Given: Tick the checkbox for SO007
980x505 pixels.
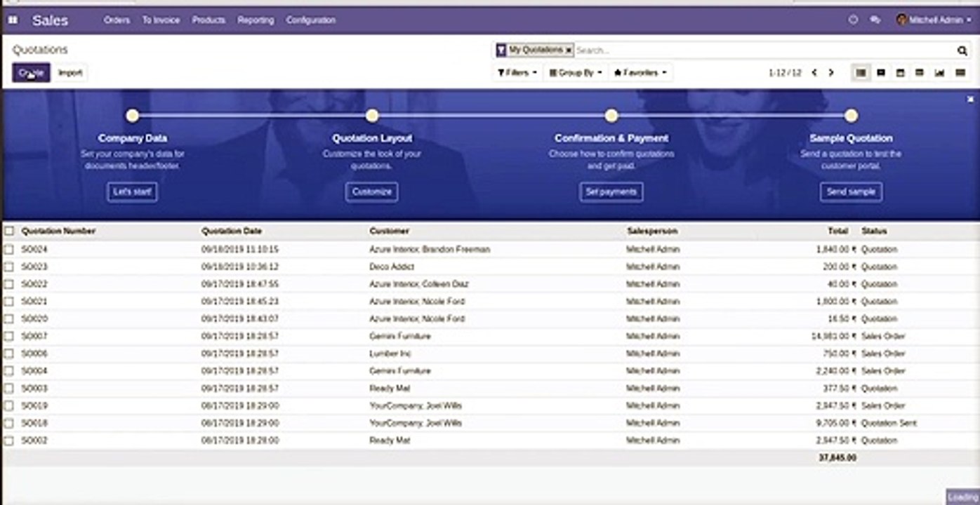Looking at the screenshot, I should 9,337.
